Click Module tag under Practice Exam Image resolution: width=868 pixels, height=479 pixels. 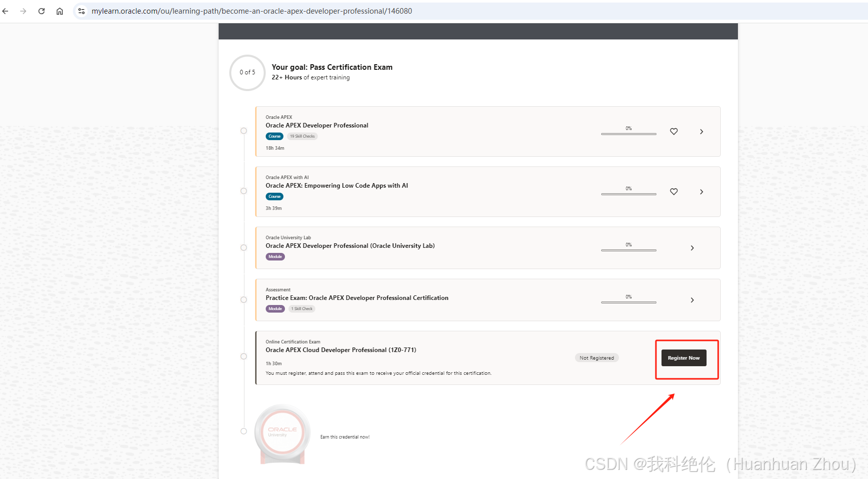275,309
